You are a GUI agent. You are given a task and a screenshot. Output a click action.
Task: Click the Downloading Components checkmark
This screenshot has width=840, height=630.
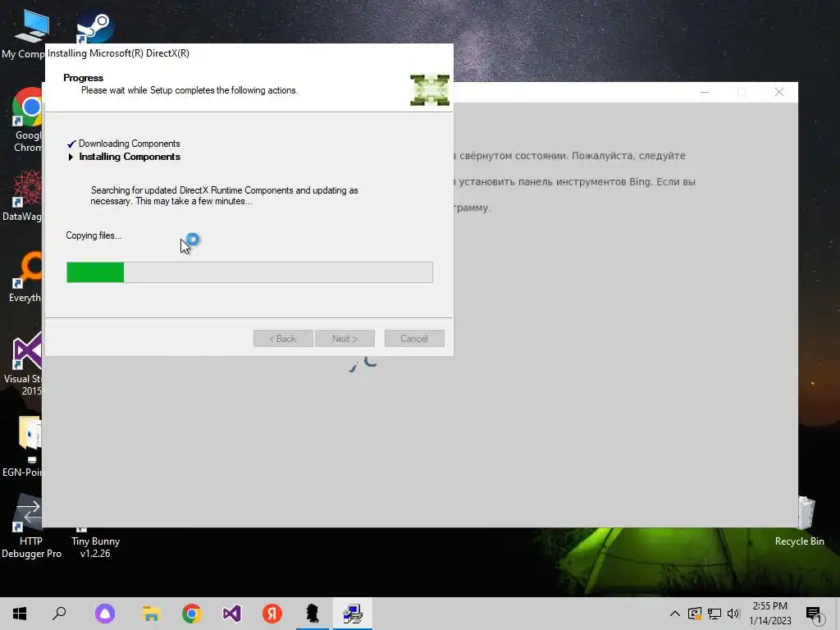point(71,144)
